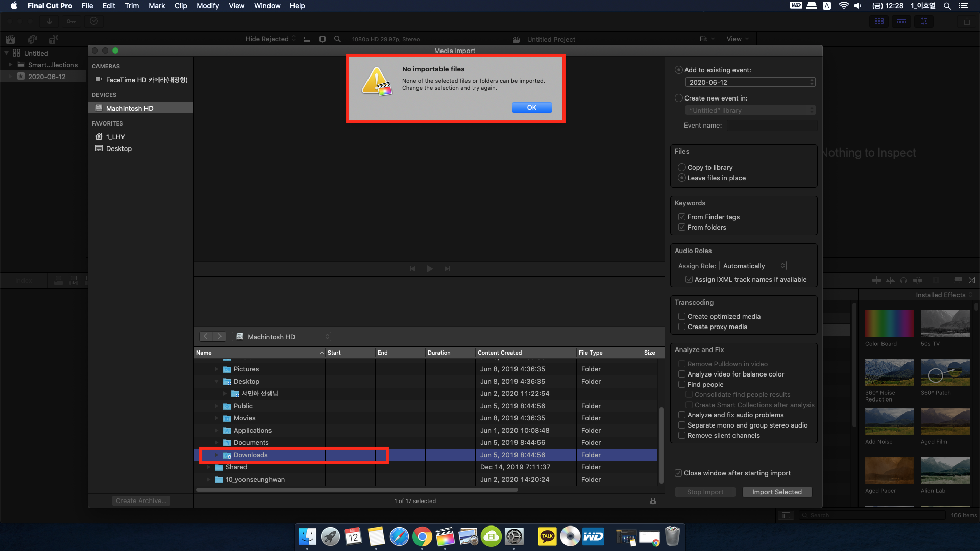Go forward in file browser history
This screenshot has height=551, width=980.
(x=219, y=336)
